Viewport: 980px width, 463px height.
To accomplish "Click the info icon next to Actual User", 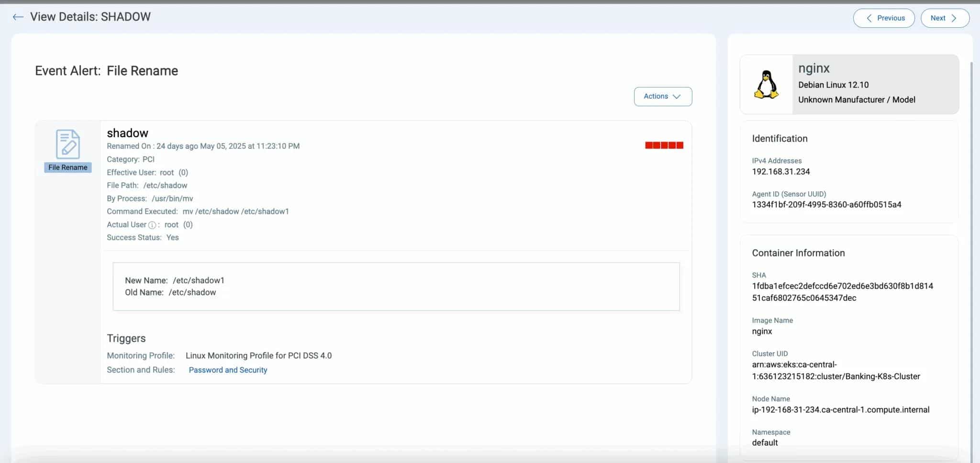I will click(152, 225).
